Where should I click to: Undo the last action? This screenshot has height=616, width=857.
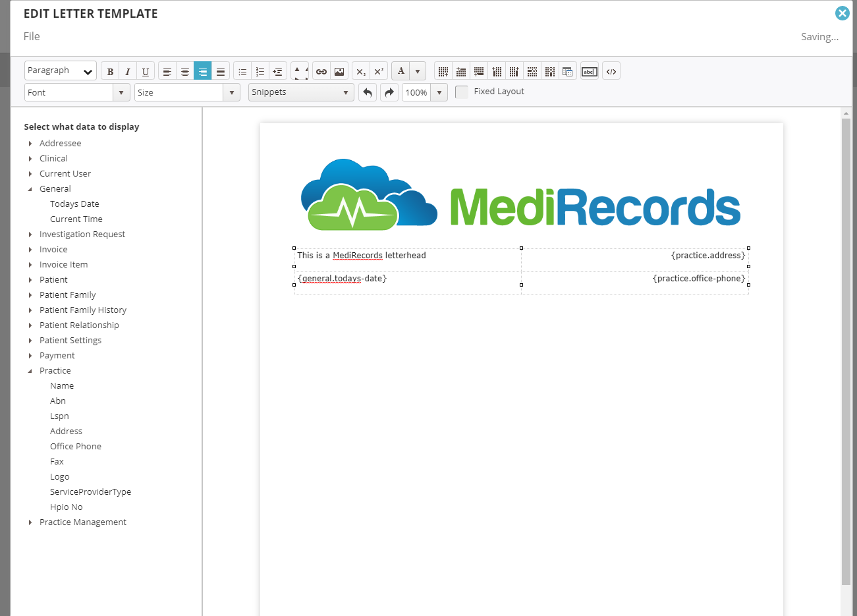368,92
